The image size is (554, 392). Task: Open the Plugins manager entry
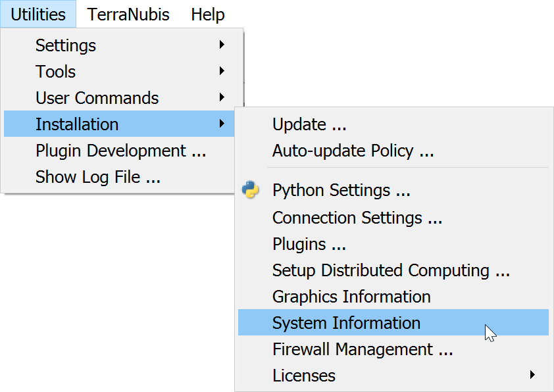pyautogui.click(x=309, y=244)
